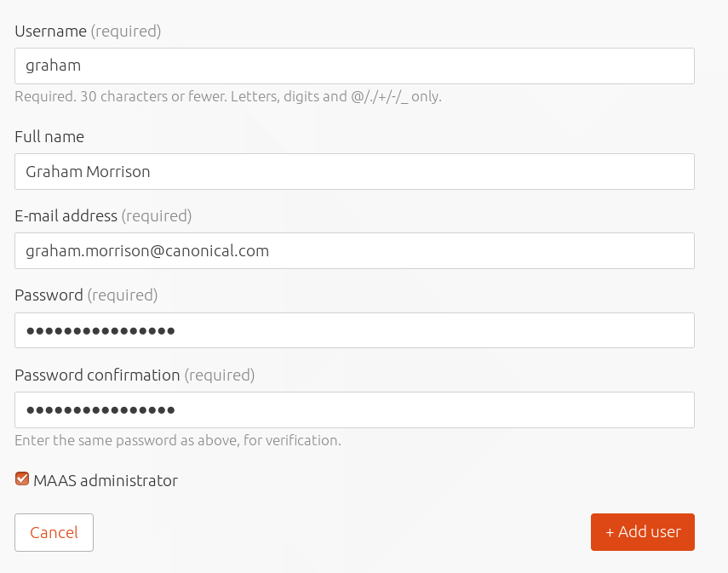Submit with the Add user button

pyautogui.click(x=643, y=532)
